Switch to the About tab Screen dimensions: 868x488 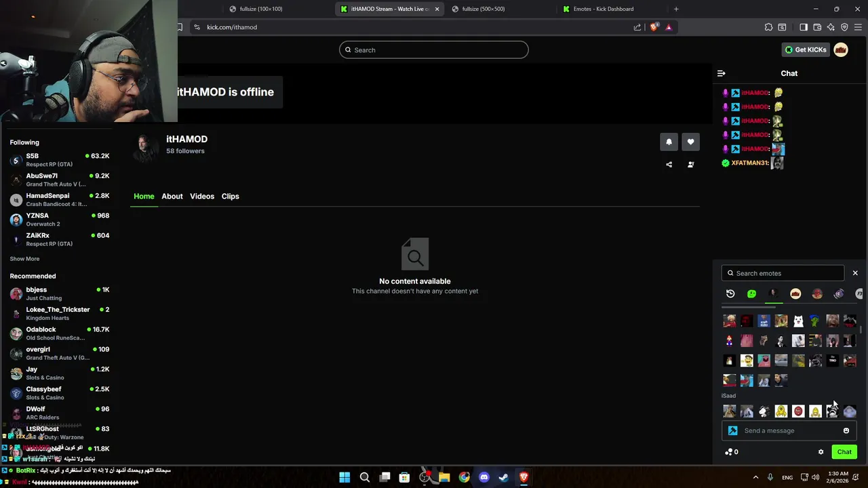pos(172,197)
